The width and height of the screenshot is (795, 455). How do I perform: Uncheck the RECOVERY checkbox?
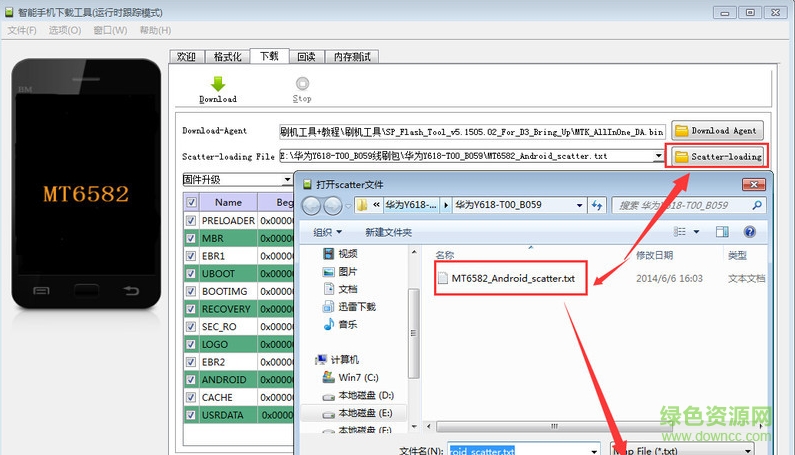pyautogui.click(x=191, y=309)
